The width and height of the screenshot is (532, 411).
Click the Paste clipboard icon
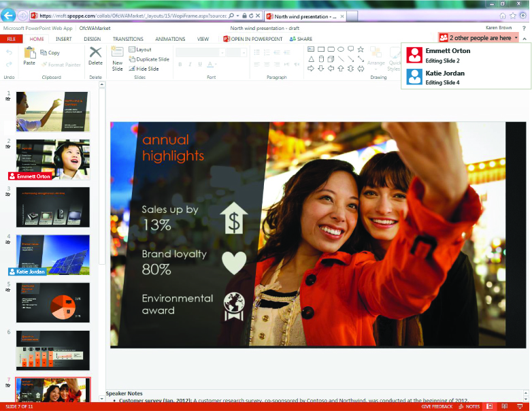(x=29, y=56)
